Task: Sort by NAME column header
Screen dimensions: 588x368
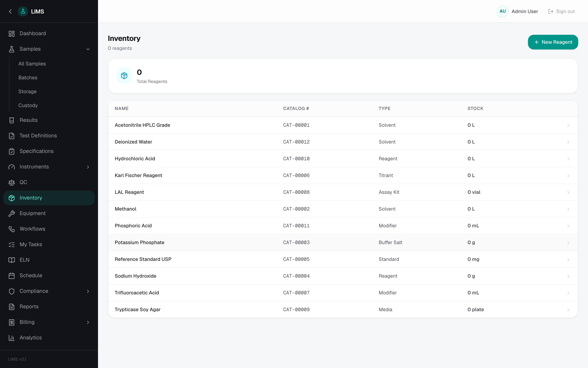Action: (x=121, y=109)
